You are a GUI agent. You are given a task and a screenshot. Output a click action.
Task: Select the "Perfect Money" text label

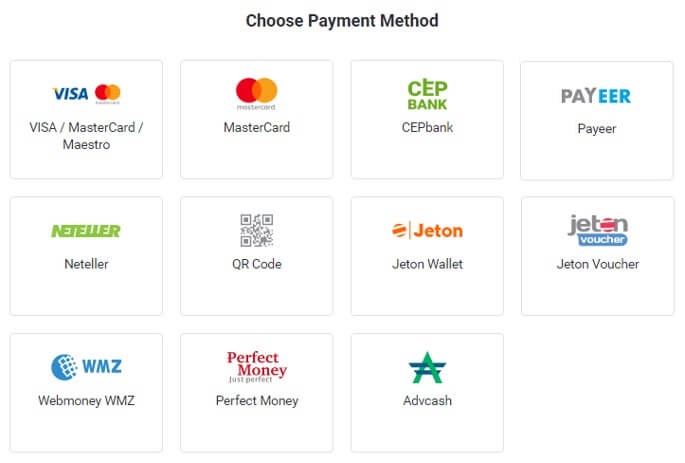(257, 401)
